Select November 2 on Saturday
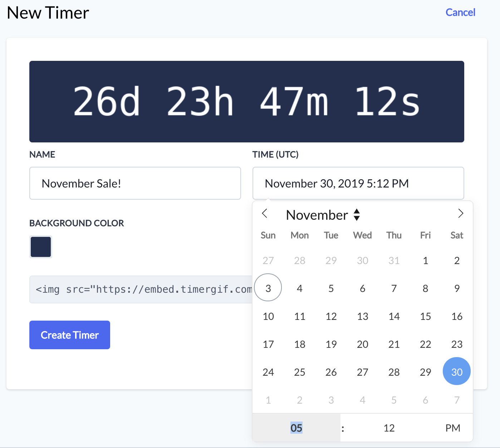Screen dimensions: 500x448 [457, 260]
